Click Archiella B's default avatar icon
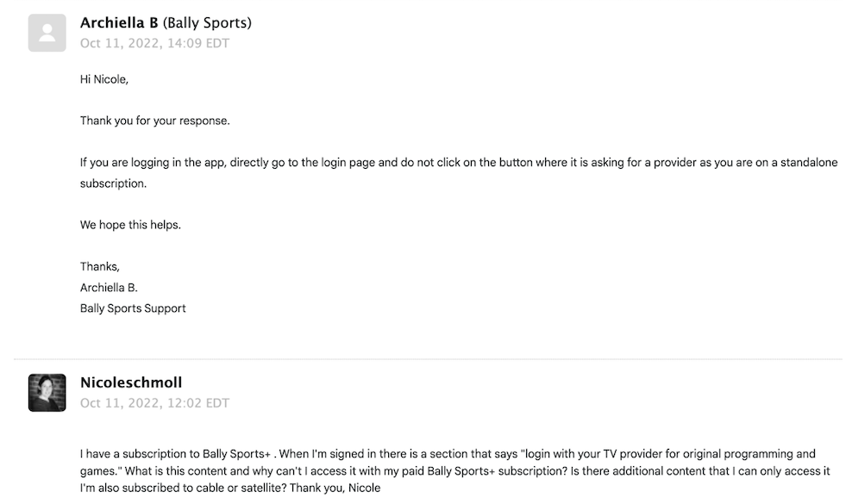 click(x=47, y=33)
